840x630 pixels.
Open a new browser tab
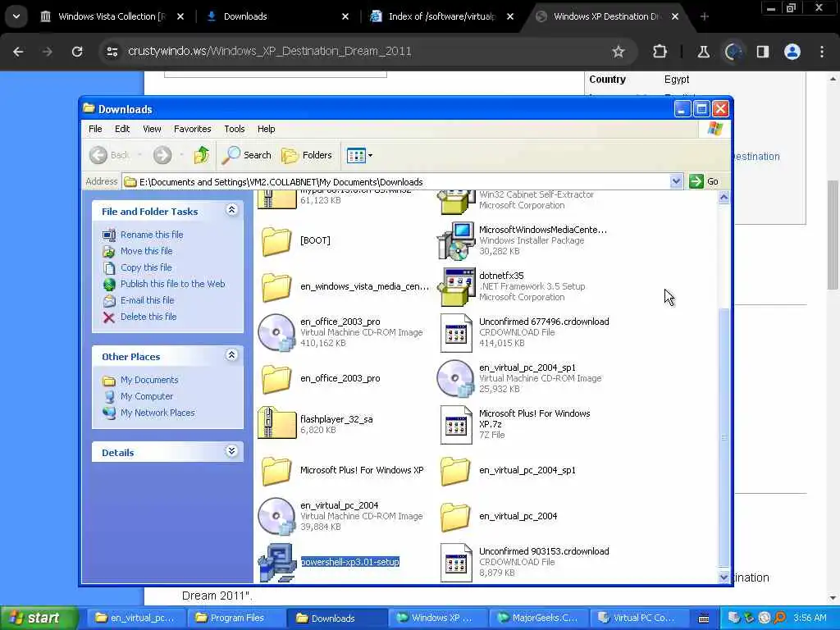click(705, 16)
